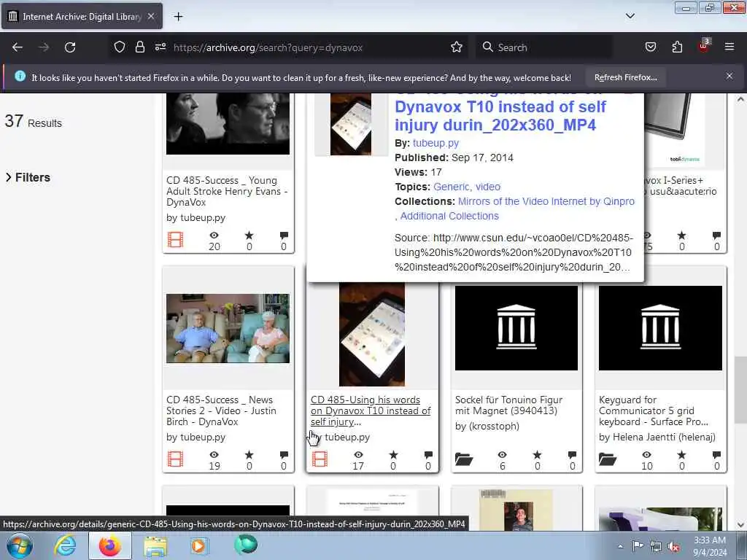Click movie icon on Justin Birch card

[x=175, y=459]
